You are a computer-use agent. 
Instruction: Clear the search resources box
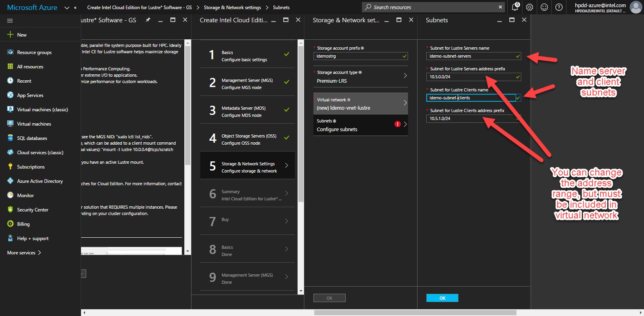500,7
